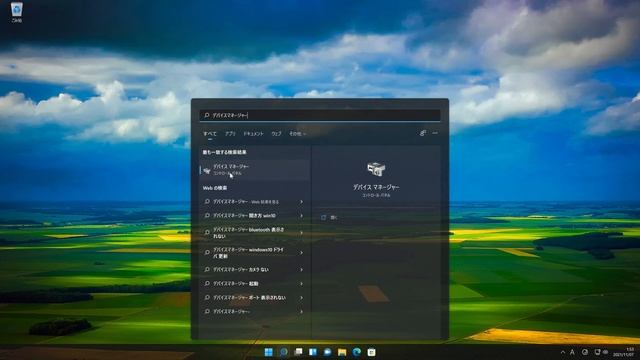Click the search text field with デバイスマネージャー
The width and height of the screenshot is (640, 360).
pyautogui.click(x=320, y=115)
